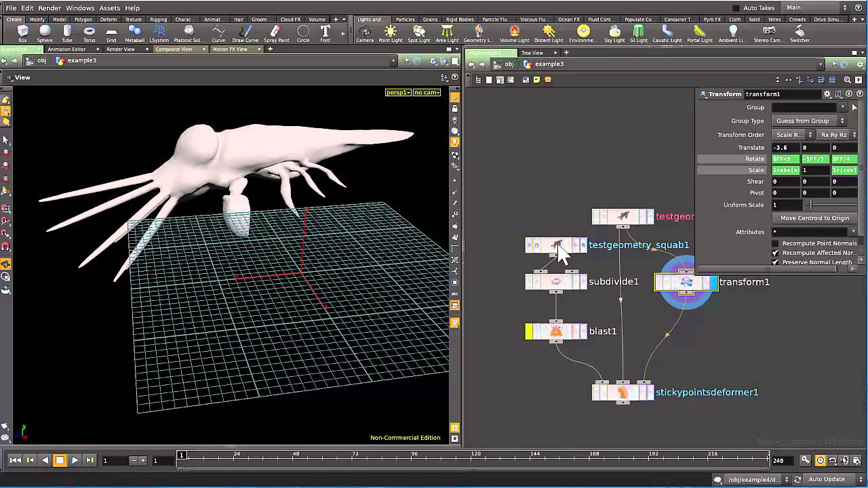Jump to the first frame
The height and width of the screenshot is (488, 868).
(x=15, y=460)
